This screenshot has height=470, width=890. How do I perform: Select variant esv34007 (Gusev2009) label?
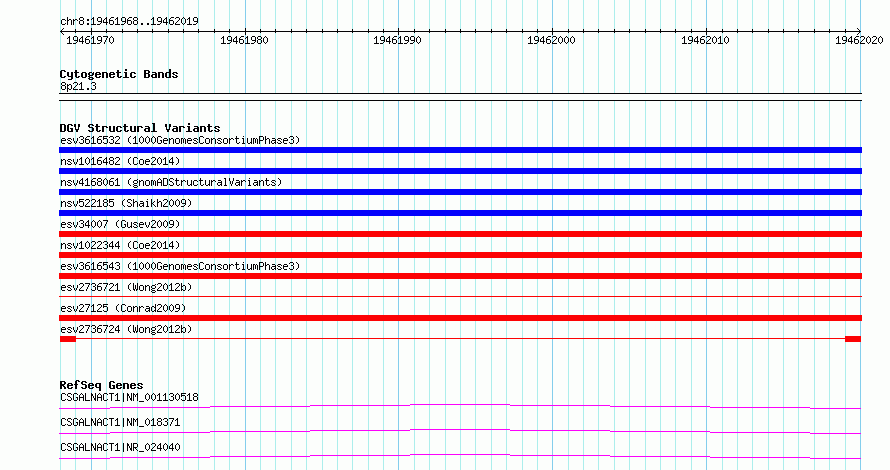tap(120, 224)
